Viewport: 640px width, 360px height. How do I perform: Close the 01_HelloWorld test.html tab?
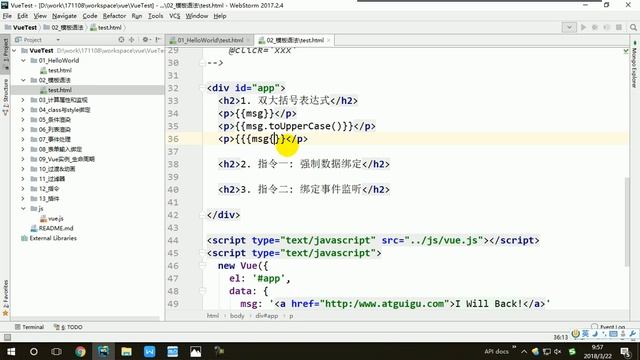click(248, 40)
